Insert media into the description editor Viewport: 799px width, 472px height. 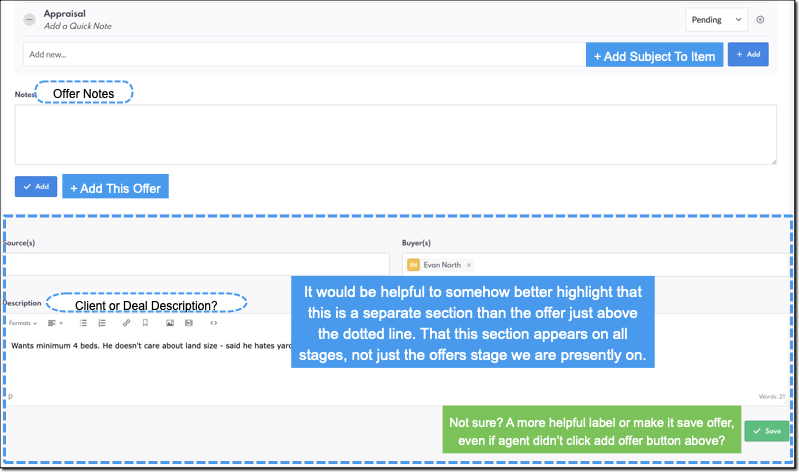(189, 323)
